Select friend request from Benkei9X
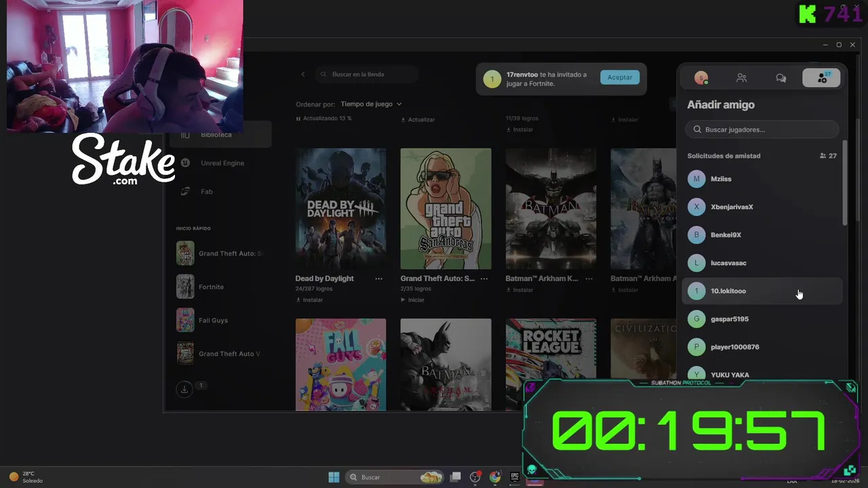868x488 pixels. click(x=762, y=235)
